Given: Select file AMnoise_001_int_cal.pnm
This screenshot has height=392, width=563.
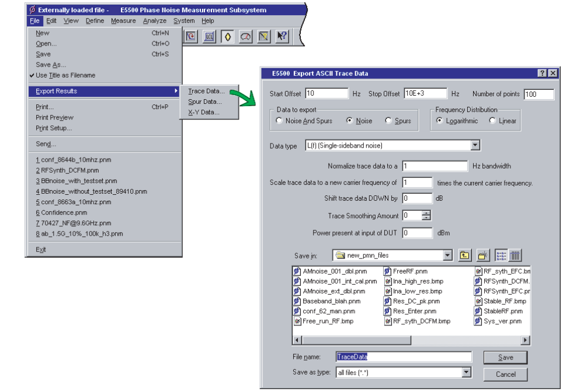Looking at the screenshot, I should (335, 281).
